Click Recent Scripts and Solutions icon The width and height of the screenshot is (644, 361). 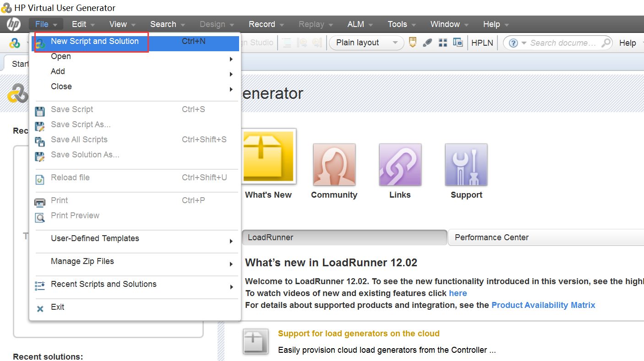pos(40,286)
